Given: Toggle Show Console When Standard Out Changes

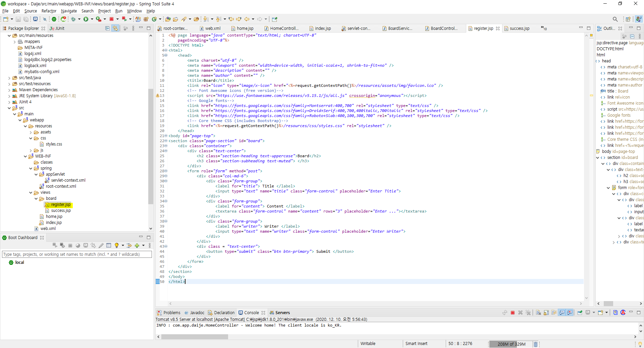Looking at the screenshot, I should [x=562, y=312].
